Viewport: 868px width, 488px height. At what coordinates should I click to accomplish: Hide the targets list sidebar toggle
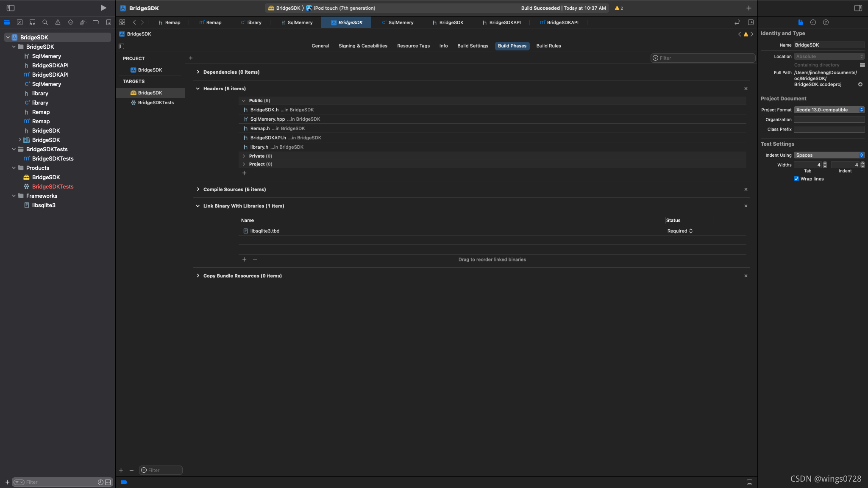122,46
